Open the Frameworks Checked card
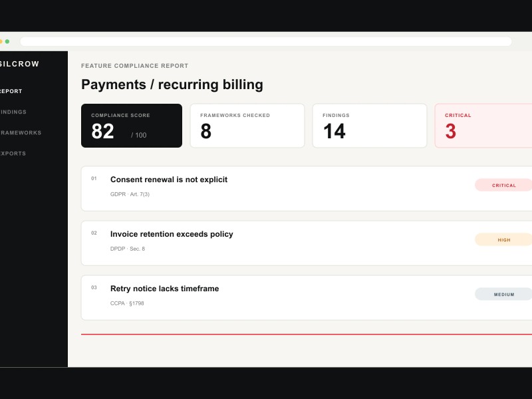The image size is (532, 399). [x=247, y=126]
